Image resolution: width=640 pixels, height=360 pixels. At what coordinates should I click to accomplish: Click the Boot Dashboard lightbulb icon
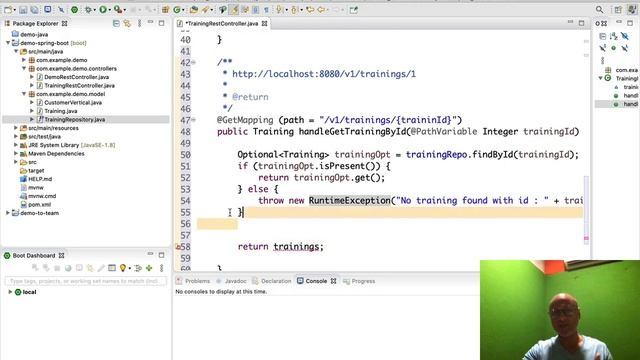(x=122, y=268)
